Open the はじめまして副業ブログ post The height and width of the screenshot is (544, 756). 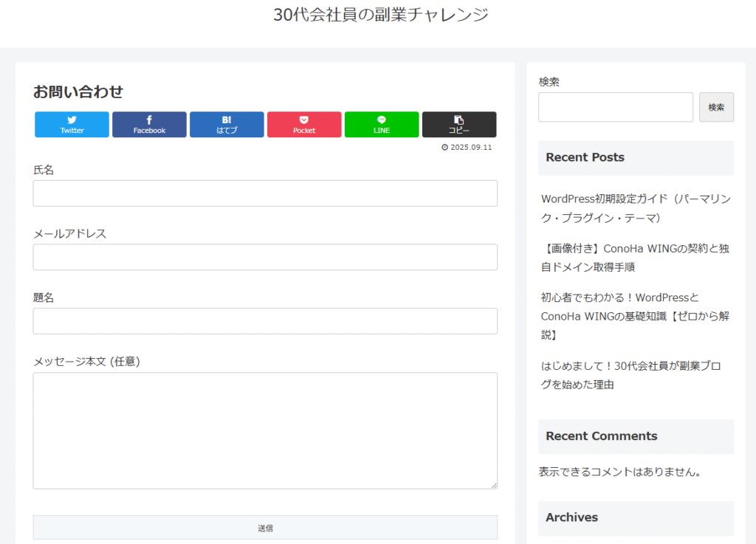(635, 375)
